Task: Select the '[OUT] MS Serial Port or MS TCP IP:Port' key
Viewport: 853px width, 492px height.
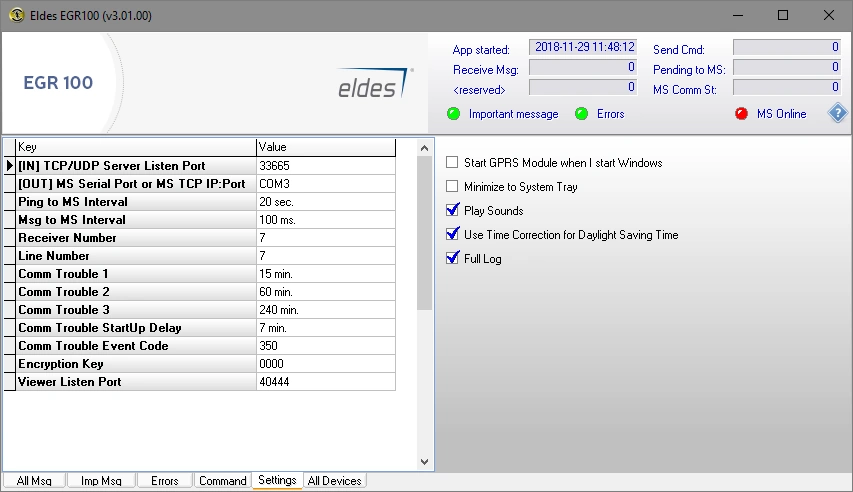Action: (135, 183)
